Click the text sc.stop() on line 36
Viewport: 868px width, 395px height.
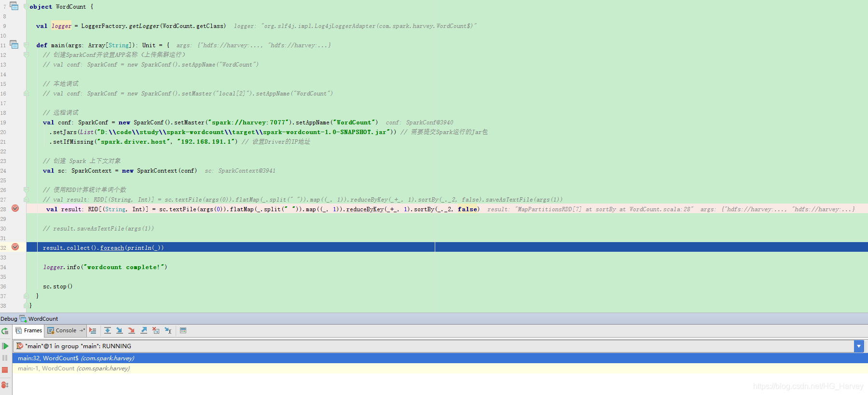pyautogui.click(x=57, y=286)
